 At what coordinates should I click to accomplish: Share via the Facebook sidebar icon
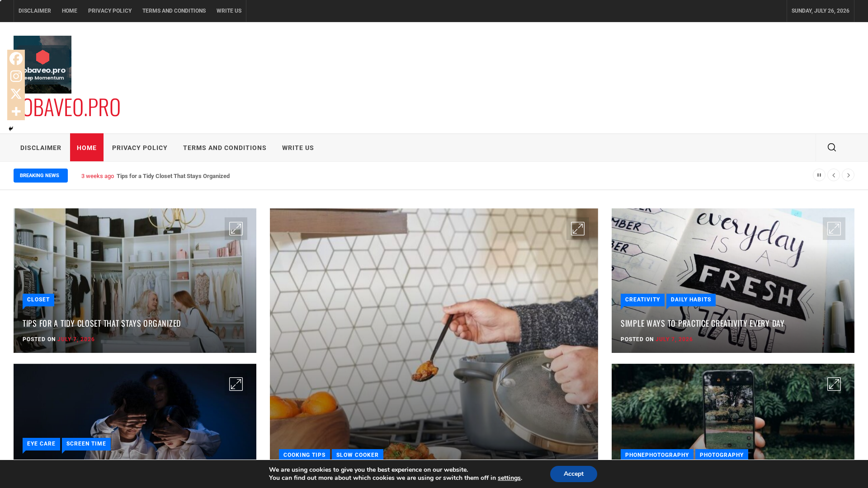(16, 58)
